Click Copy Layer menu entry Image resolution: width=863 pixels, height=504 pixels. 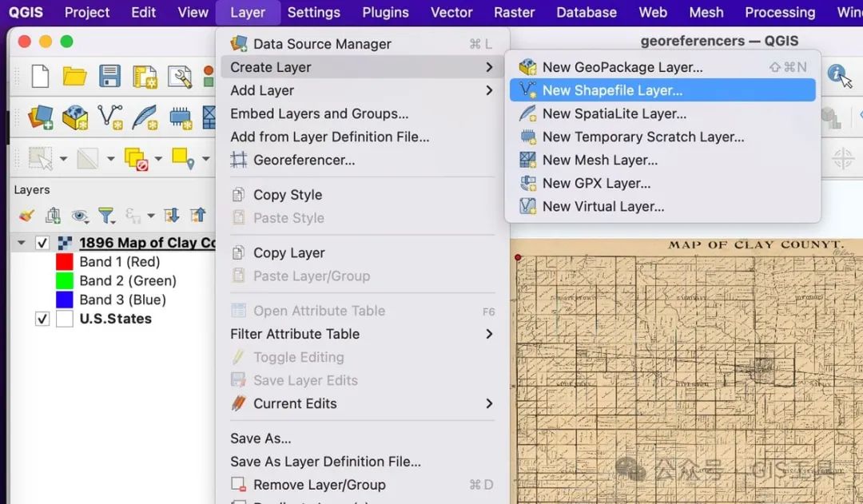pyautogui.click(x=362, y=252)
